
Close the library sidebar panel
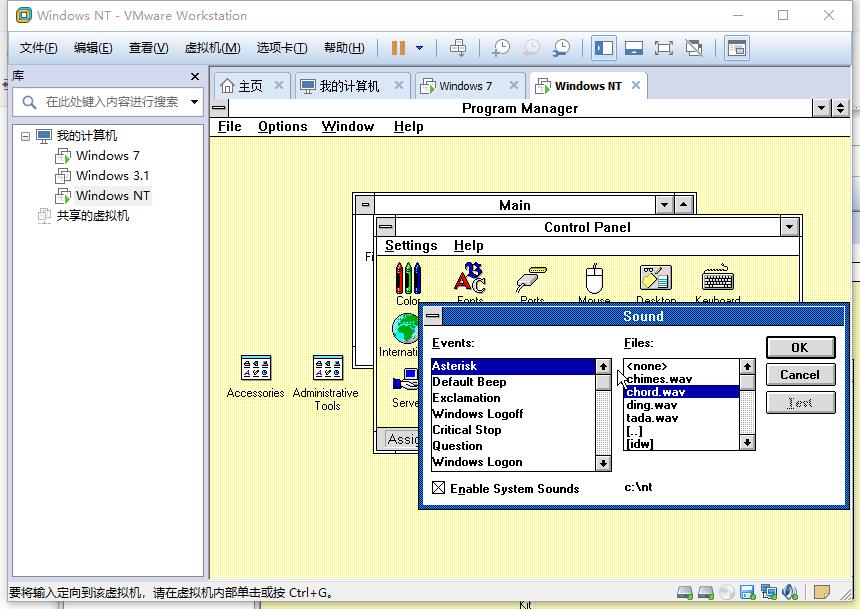(195, 76)
